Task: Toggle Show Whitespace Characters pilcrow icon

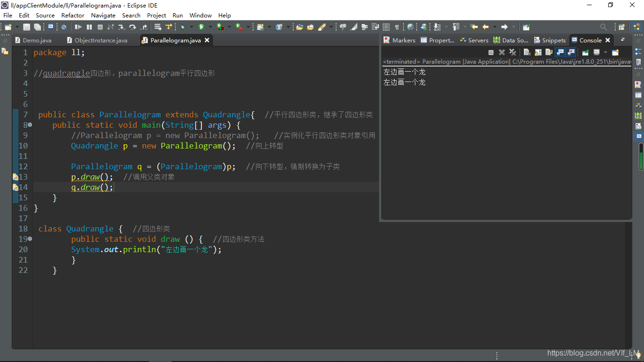Action: click(x=397, y=27)
